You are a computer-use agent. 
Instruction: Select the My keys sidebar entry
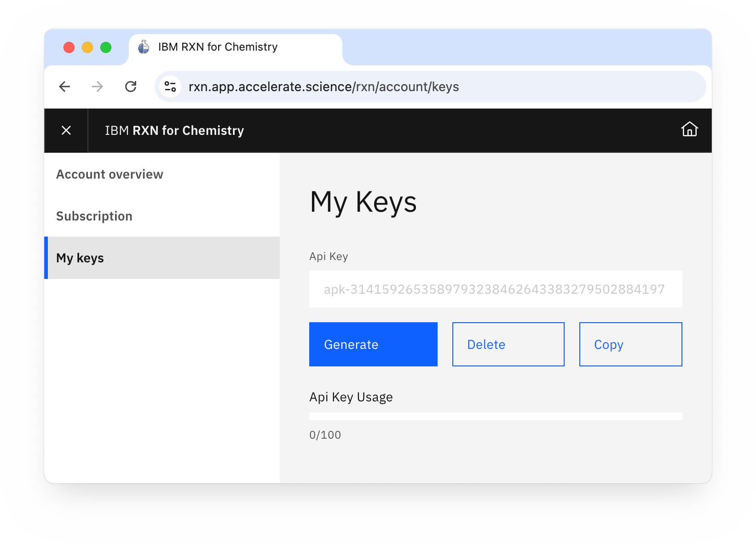tap(80, 258)
